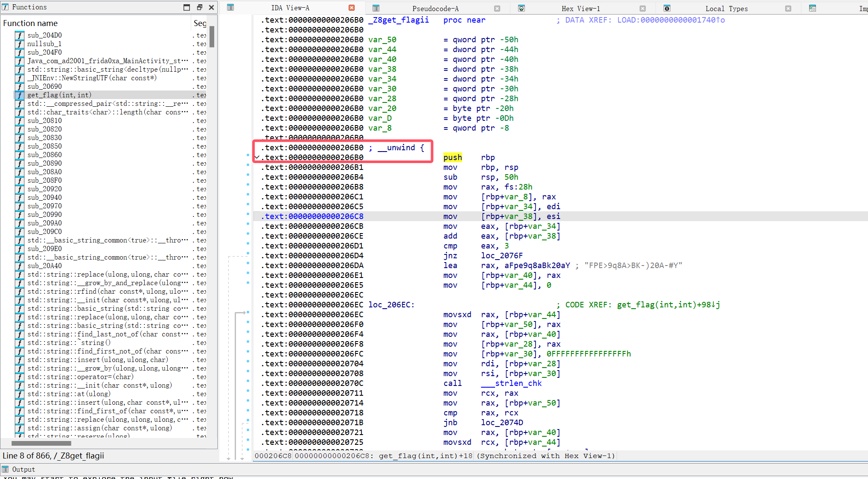Open the Local Types tab

pyautogui.click(x=726, y=9)
